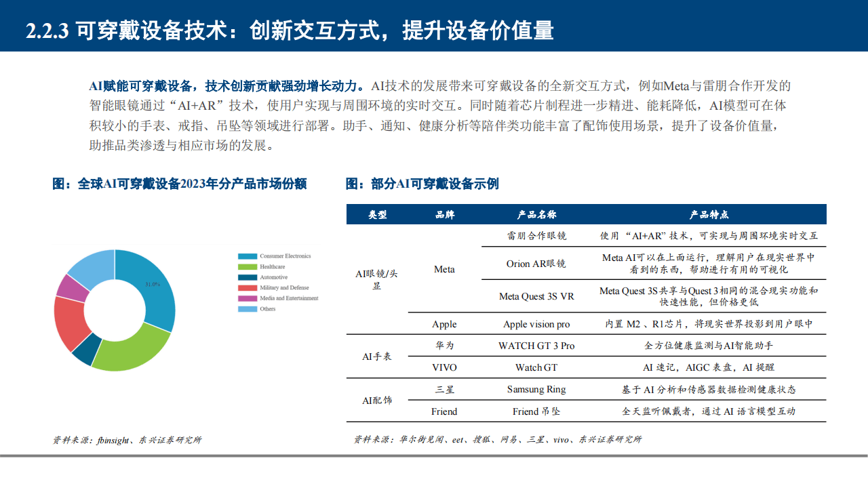The width and height of the screenshot is (868, 488).
Task: Click the 'Meta' brand cell
Action: 444,270
